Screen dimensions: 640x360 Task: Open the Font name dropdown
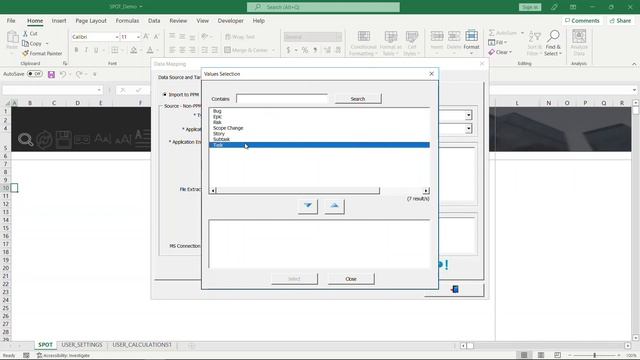pyautogui.click(x=117, y=37)
